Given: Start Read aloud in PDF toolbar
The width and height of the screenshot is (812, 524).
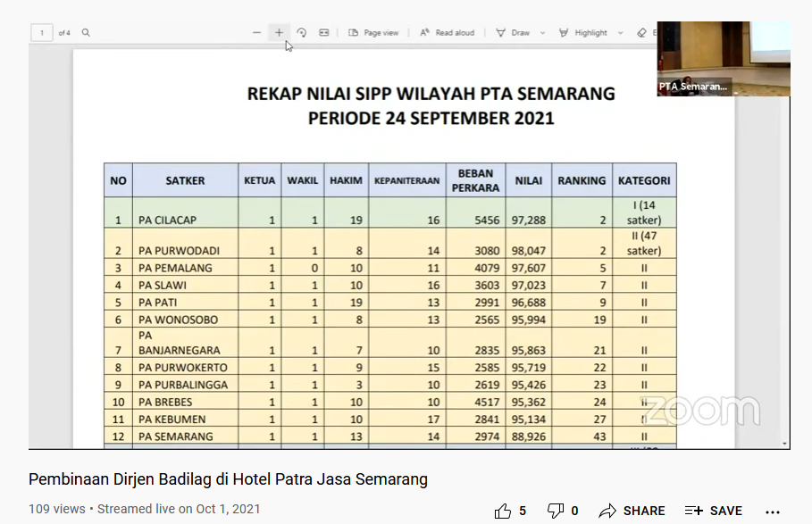Looking at the screenshot, I should click(x=447, y=33).
